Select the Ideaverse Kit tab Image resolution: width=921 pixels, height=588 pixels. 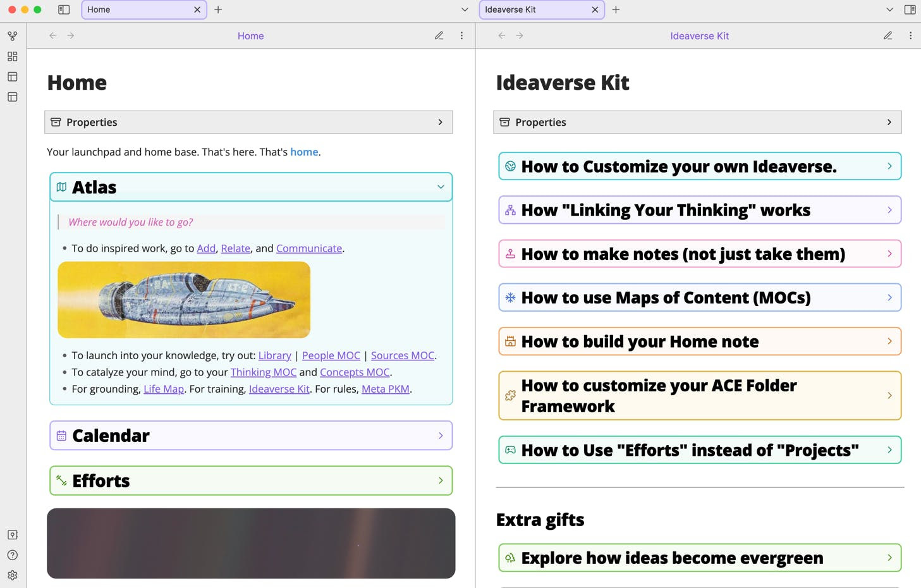tap(542, 9)
